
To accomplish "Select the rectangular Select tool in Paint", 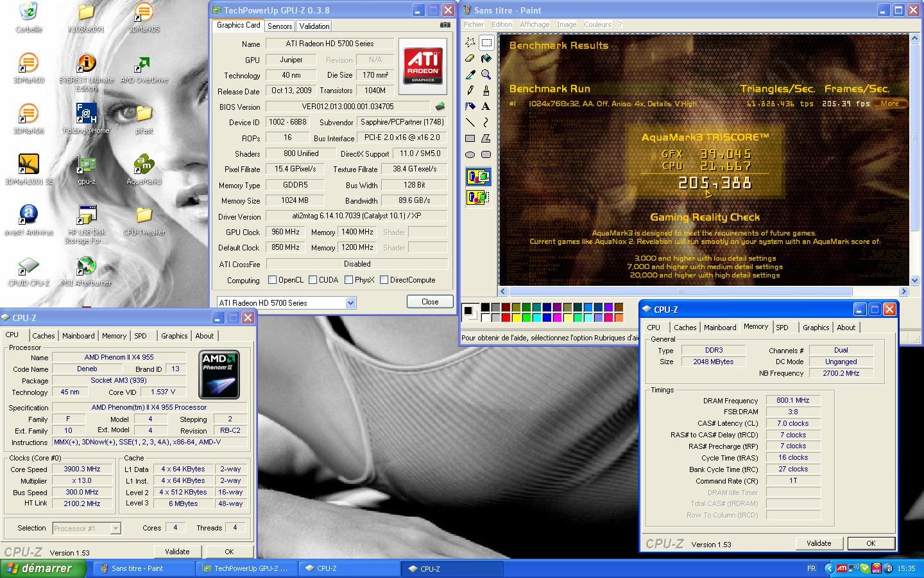I will pyautogui.click(x=486, y=42).
